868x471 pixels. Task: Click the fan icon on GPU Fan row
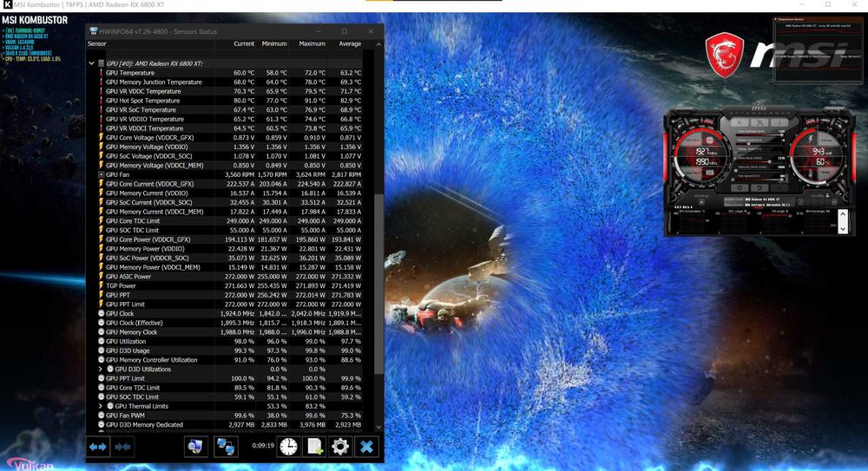coord(101,174)
